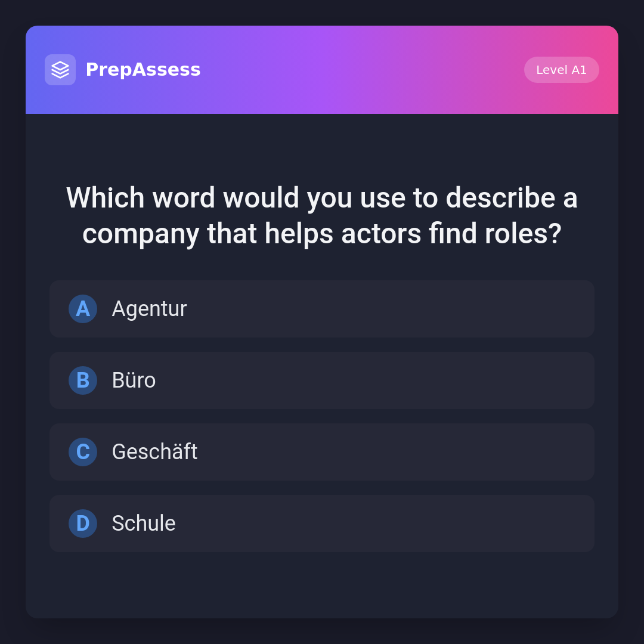The height and width of the screenshot is (644, 644).
Task: Click the question text about actors
Action: [x=322, y=215]
